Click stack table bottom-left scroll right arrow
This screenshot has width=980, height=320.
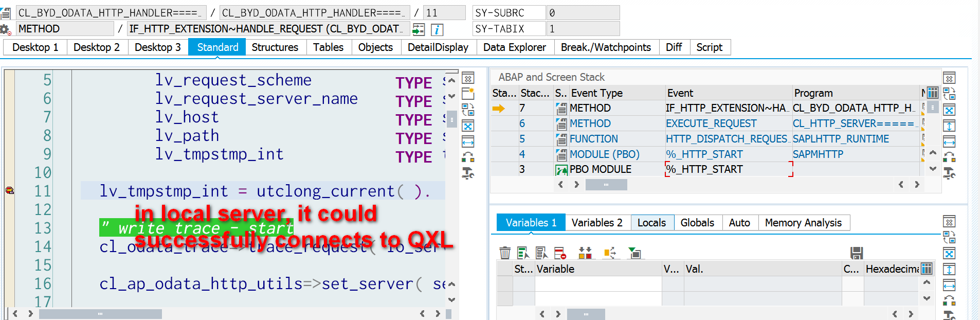point(576,184)
